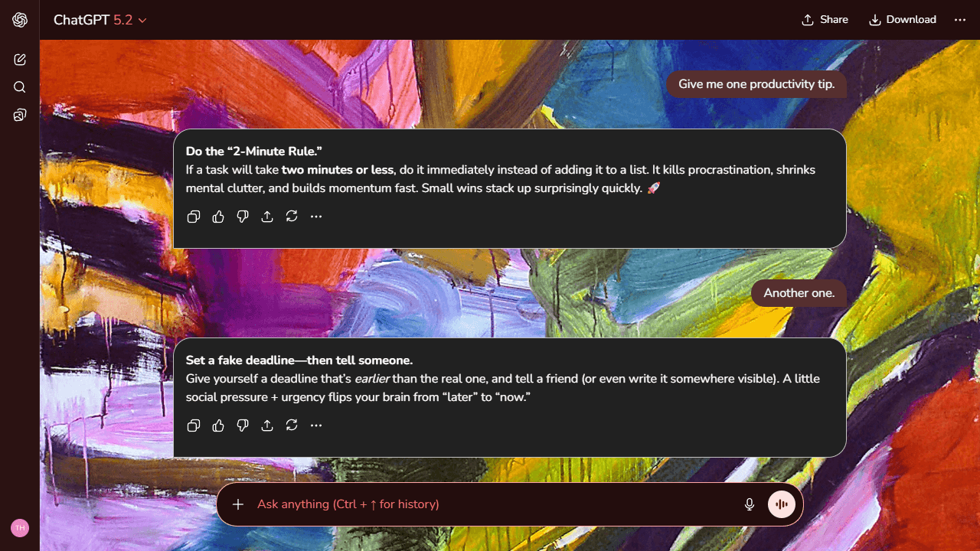Viewport: 980px width, 551px height.
Task: Thumbs down the fake deadline response
Action: [x=242, y=425]
